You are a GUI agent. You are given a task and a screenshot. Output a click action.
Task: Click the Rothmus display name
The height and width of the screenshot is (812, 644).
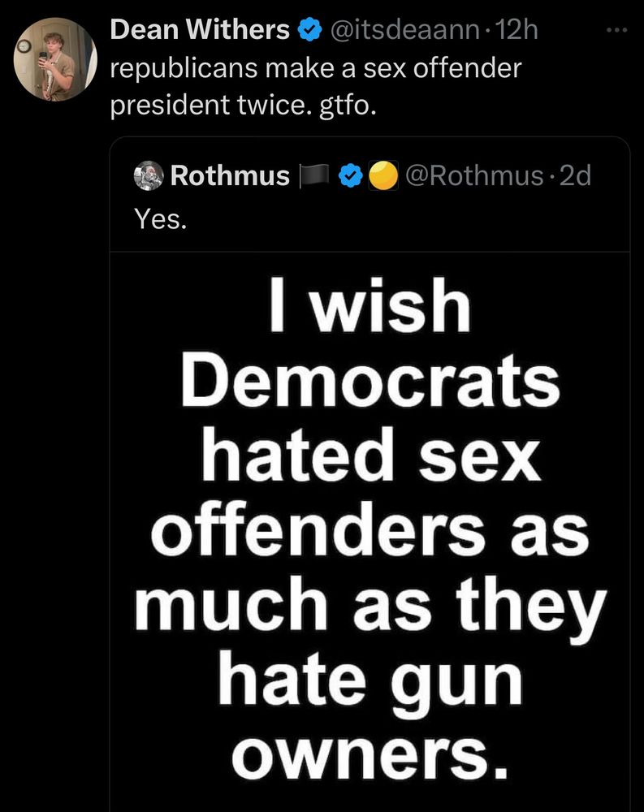pos(230,175)
